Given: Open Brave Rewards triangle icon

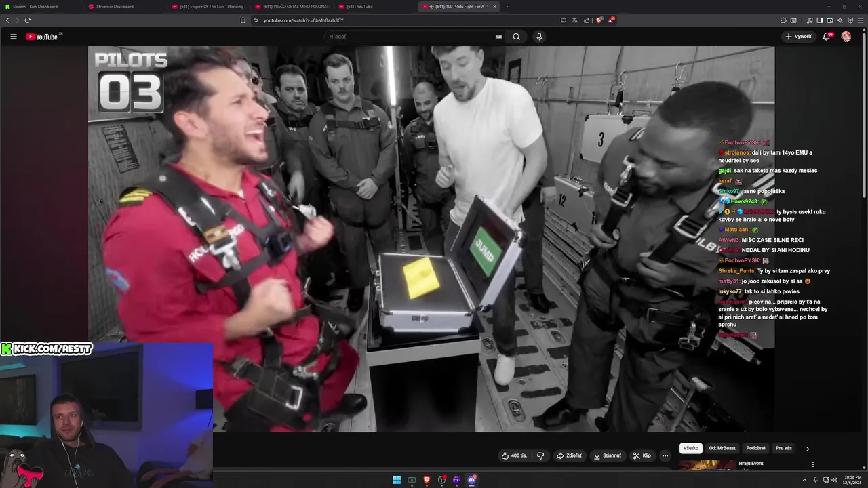Looking at the screenshot, I should pos(610,20).
